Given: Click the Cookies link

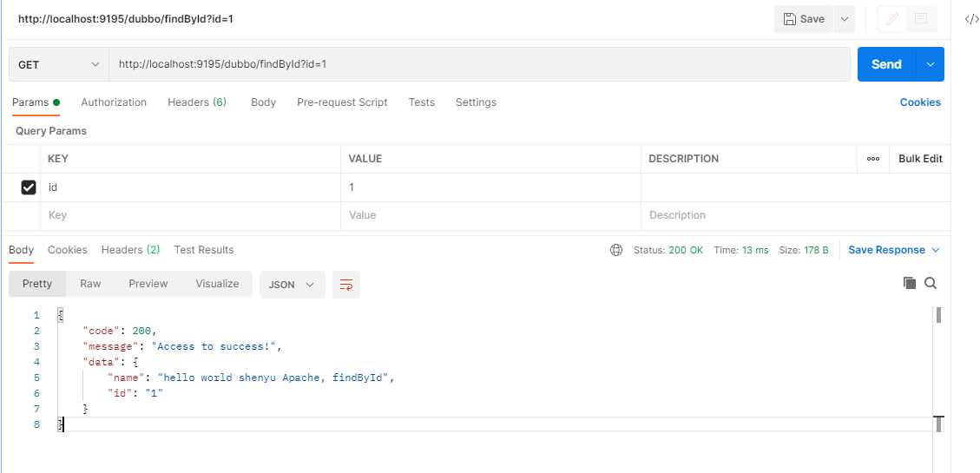Looking at the screenshot, I should click(x=920, y=102).
